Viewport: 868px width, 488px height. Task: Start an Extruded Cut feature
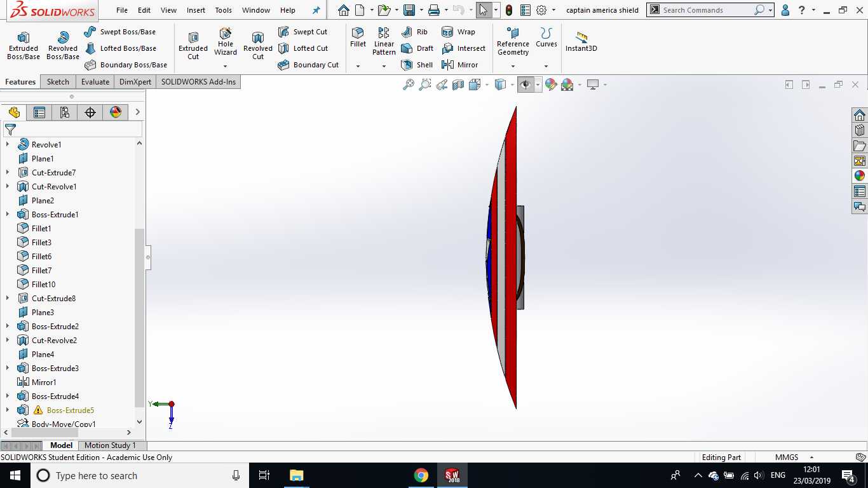pyautogui.click(x=193, y=46)
